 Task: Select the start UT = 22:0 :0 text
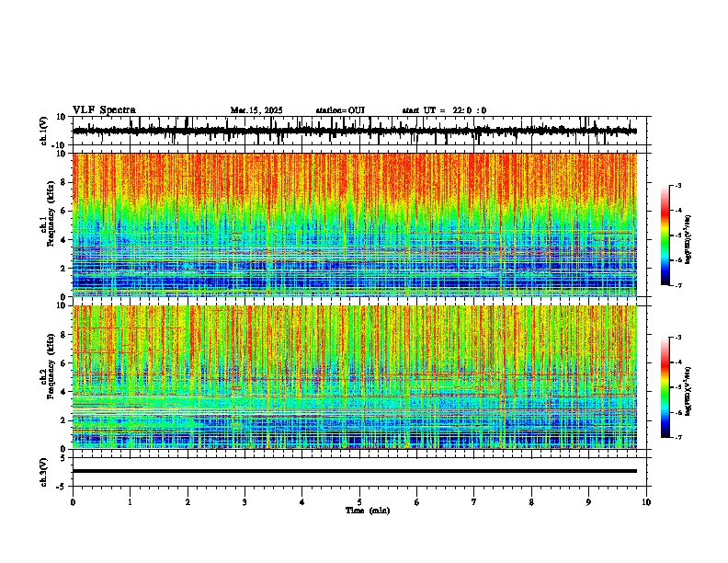(x=444, y=110)
